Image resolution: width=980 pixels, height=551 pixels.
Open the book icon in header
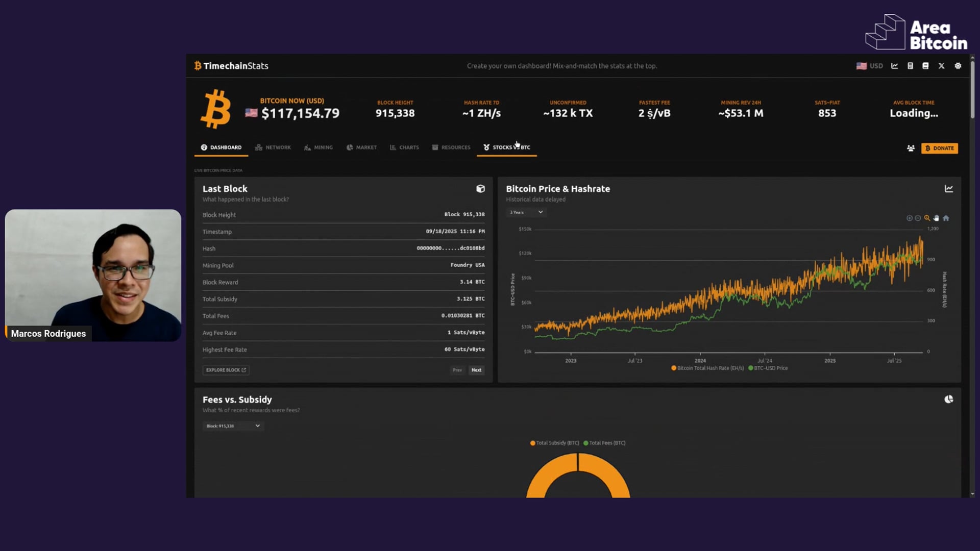pos(925,66)
